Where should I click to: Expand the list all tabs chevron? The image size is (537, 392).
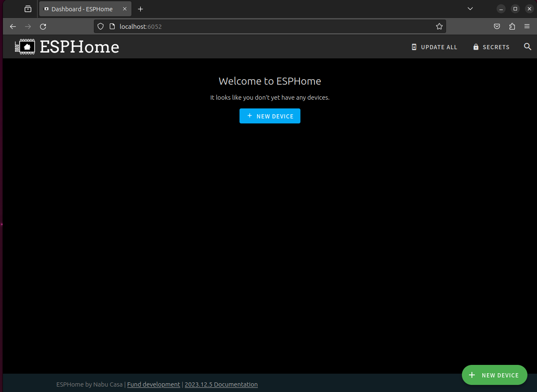470,9
